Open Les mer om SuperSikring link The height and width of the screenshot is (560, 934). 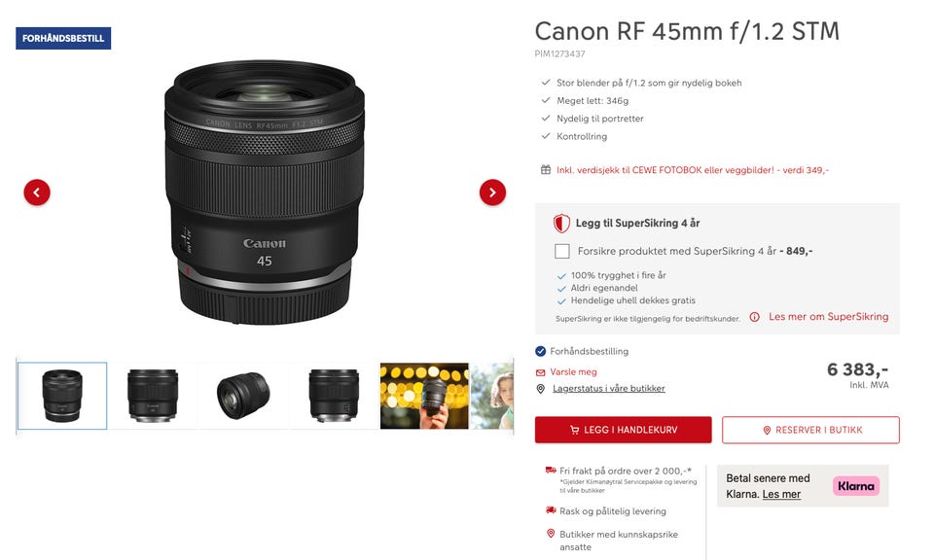[x=828, y=317]
